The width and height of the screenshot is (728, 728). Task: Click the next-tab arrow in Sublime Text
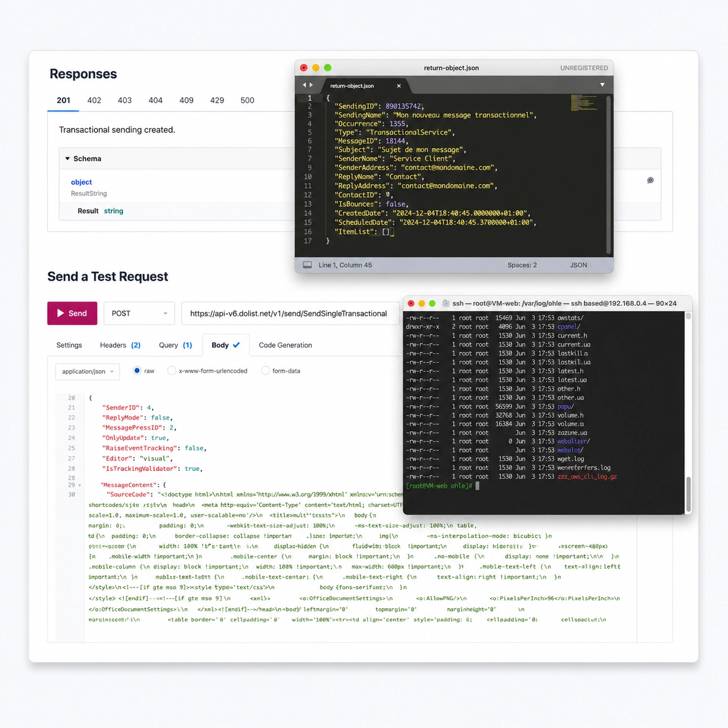pyautogui.click(x=311, y=85)
